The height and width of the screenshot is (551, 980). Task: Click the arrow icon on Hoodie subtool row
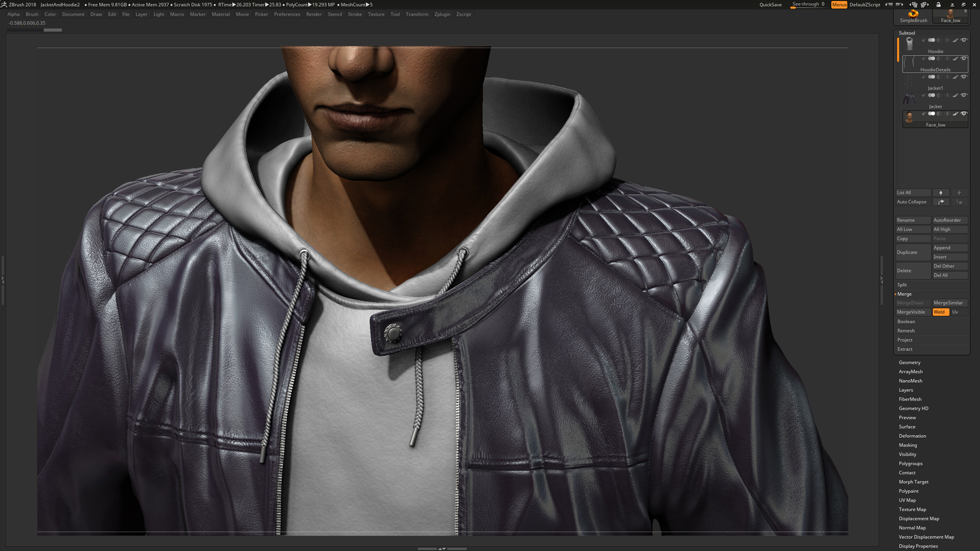[x=924, y=40]
